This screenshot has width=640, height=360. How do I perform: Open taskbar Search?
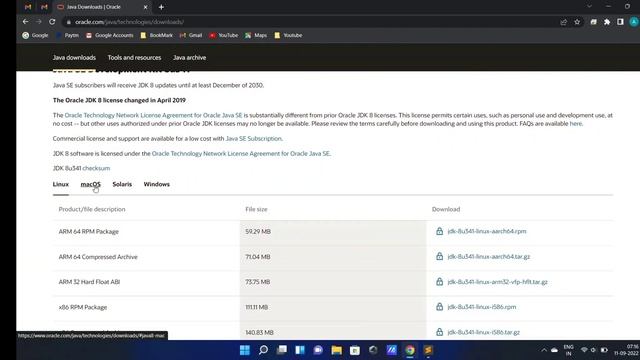(x=263, y=350)
